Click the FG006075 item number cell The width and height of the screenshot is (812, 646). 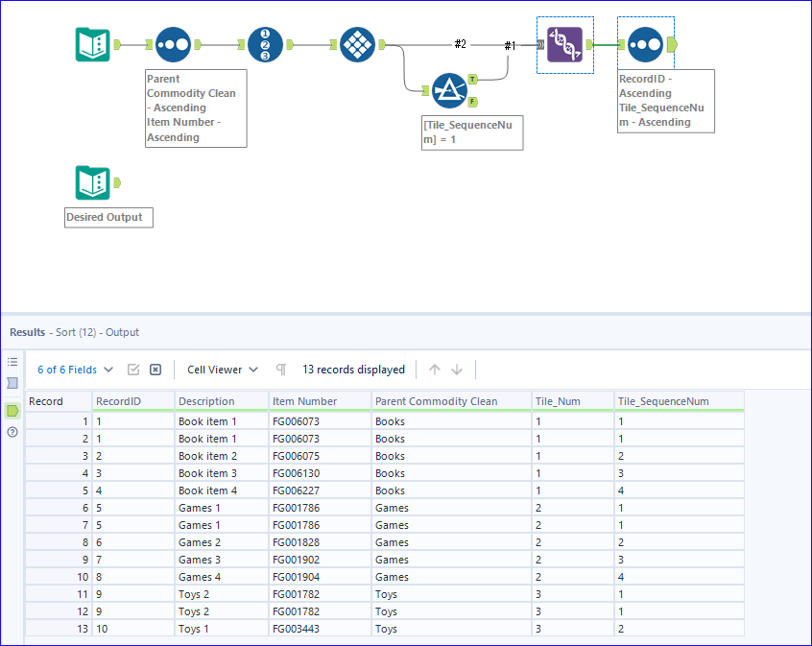click(x=320, y=456)
